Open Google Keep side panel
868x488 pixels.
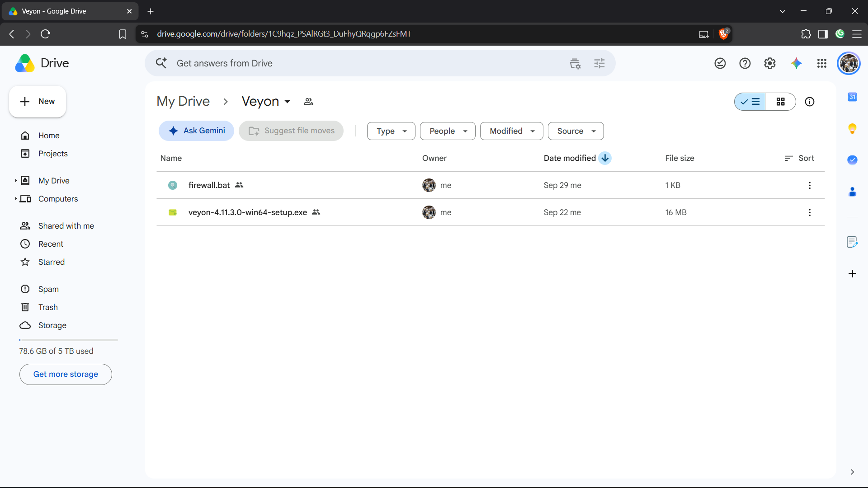click(852, 129)
